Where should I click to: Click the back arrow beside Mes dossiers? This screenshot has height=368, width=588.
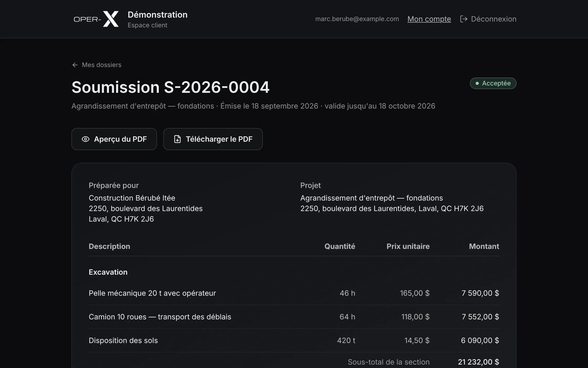coord(75,65)
